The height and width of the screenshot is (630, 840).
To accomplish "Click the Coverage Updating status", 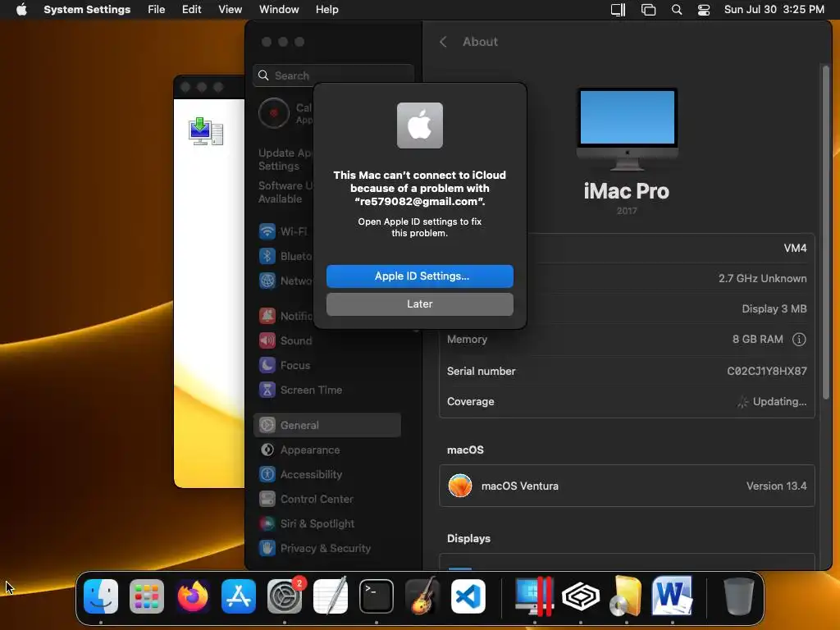I will [x=772, y=401].
